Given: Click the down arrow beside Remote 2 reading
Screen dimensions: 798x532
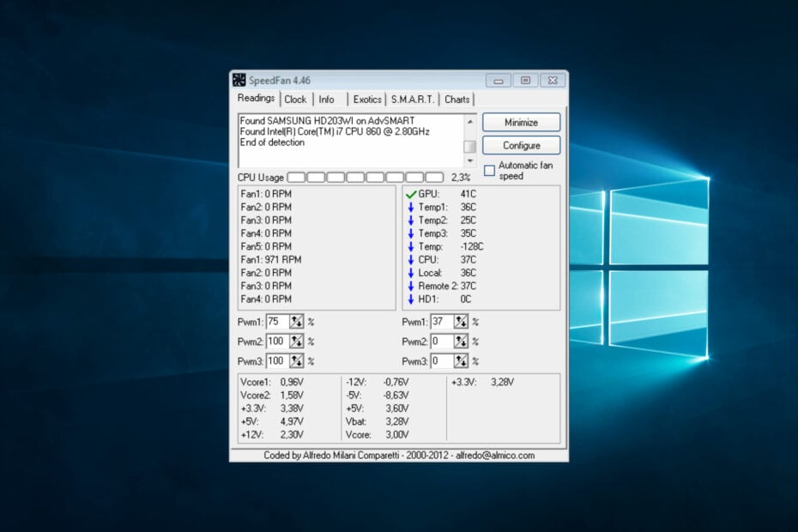Looking at the screenshot, I should [x=409, y=286].
